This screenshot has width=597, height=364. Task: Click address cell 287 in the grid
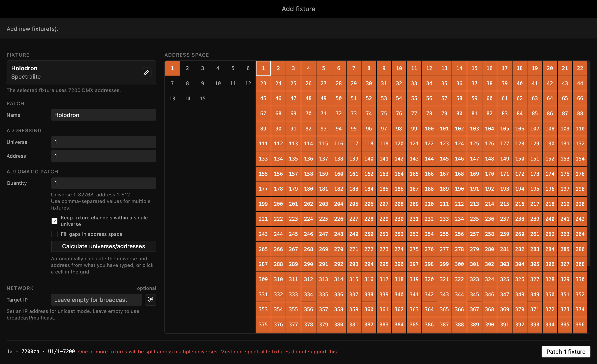pos(263,264)
